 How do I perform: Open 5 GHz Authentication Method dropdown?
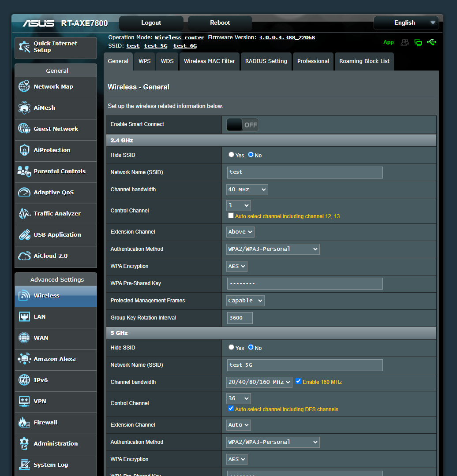pos(273,442)
